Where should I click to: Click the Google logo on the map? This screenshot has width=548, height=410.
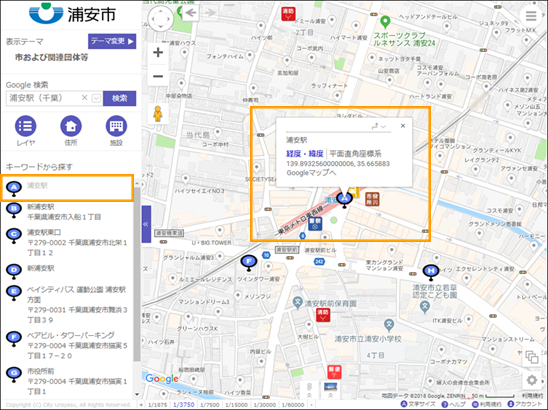[x=162, y=379]
